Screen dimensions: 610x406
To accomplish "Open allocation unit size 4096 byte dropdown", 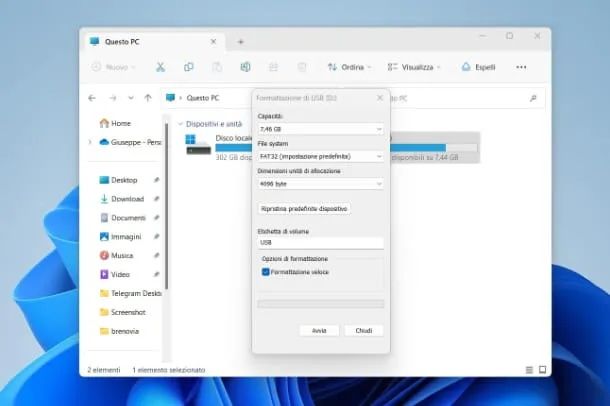I will pos(321,184).
